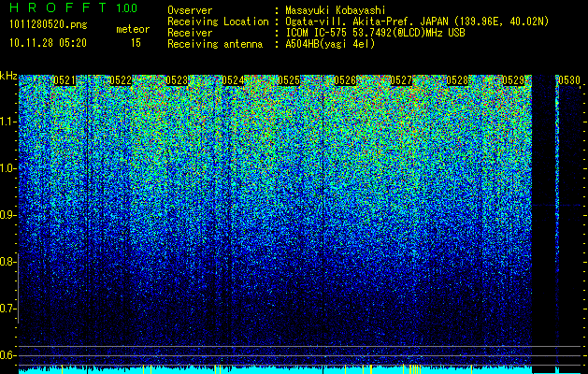The image size is (588, 374).
Task: Click the 0526 time marker label
Action: click(345, 80)
